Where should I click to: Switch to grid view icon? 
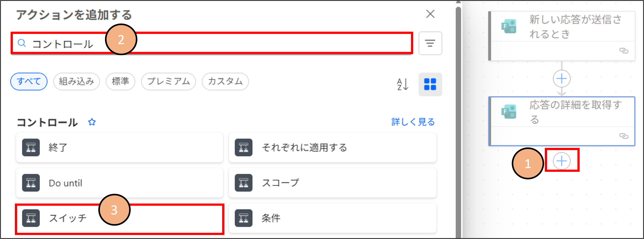point(430,84)
